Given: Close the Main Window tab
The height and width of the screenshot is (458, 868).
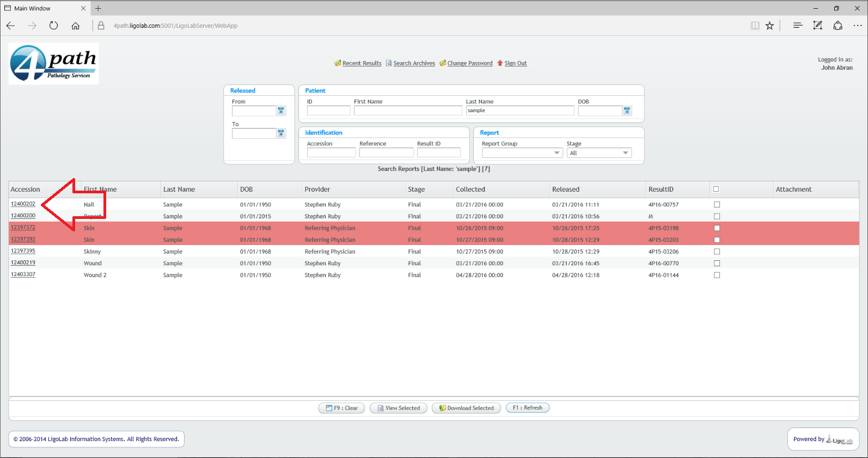Looking at the screenshot, I should click(83, 8).
